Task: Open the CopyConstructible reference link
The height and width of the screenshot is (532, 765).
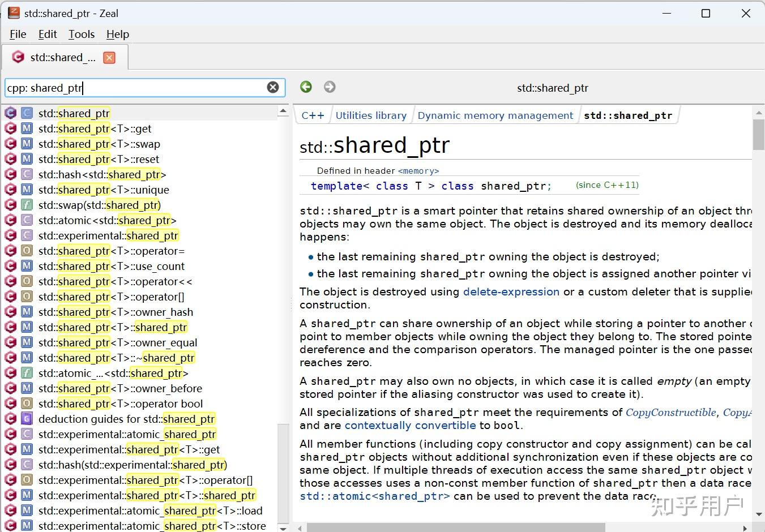Action: coord(671,412)
